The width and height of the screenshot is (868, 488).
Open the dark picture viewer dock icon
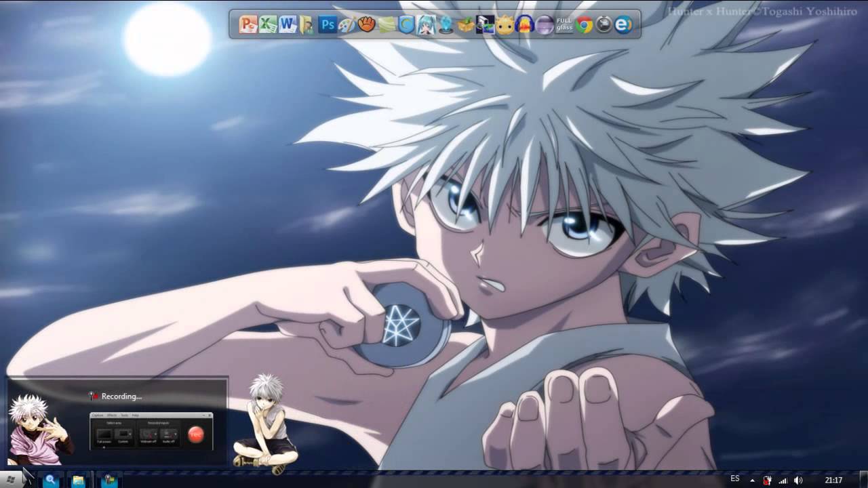[485, 25]
